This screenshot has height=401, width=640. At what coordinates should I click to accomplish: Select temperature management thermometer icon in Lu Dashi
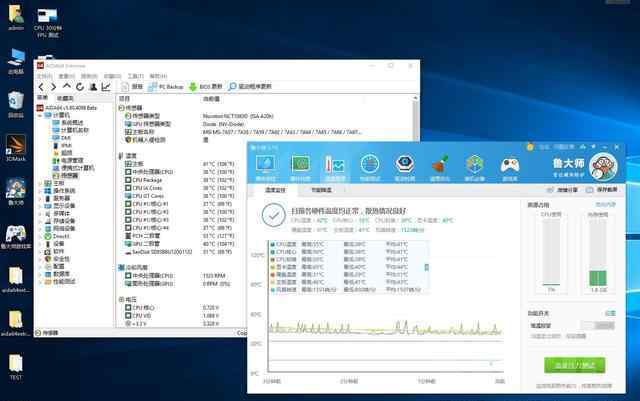pos(335,167)
